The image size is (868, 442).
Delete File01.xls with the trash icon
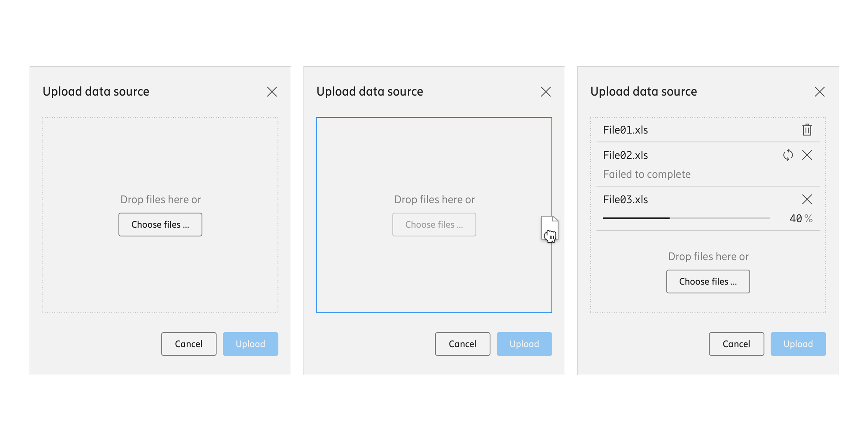click(807, 130)
